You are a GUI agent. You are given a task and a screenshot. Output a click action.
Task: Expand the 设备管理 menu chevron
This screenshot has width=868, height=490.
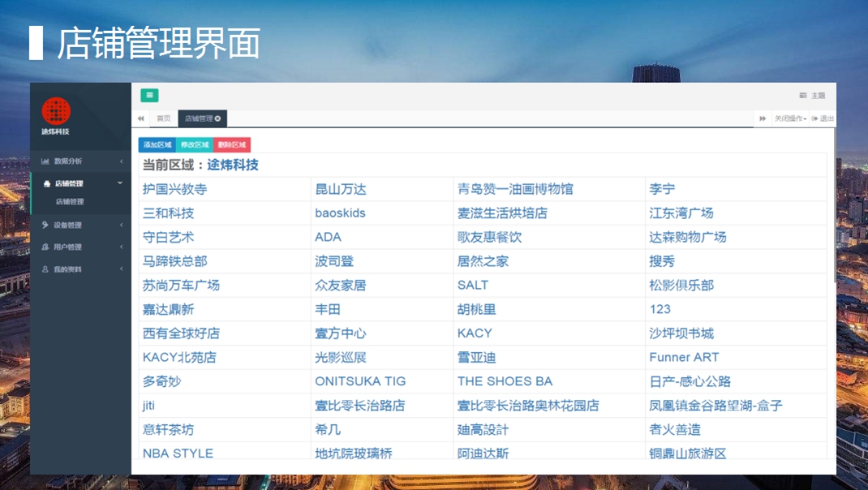click(121, 225)
